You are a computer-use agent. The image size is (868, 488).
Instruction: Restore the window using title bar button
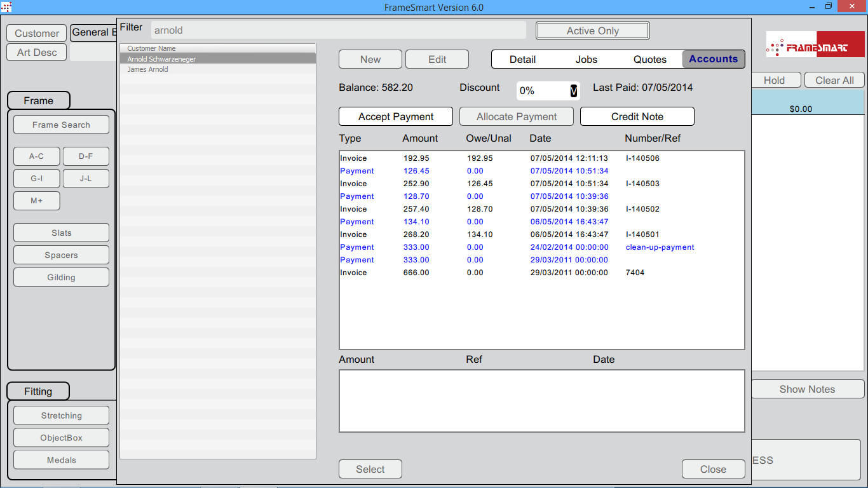pos(828,6)
